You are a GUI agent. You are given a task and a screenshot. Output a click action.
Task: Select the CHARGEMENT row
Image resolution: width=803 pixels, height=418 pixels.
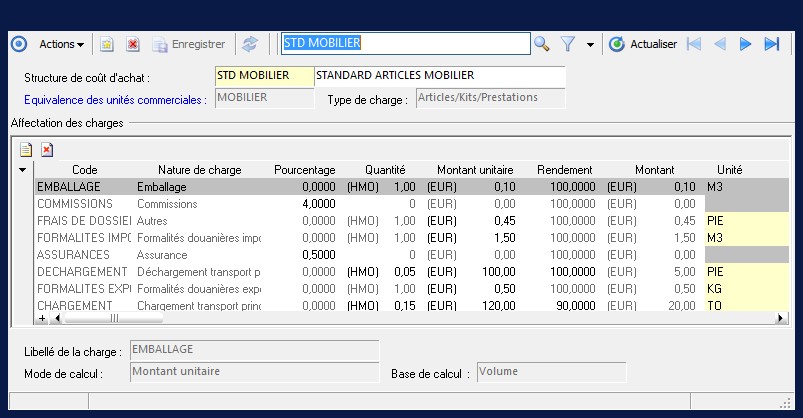pyautogui.click(x=412, y=305)
